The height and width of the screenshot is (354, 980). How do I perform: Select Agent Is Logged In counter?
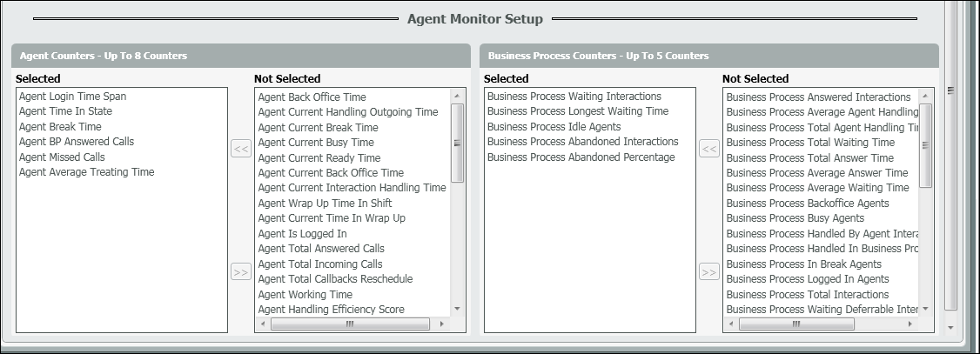coord(303,234)
